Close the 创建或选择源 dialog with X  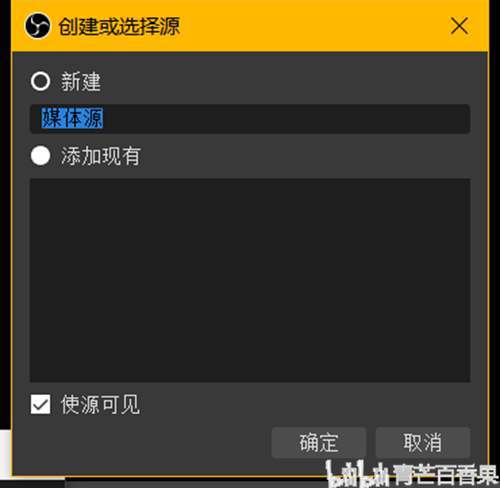[459, 26]
